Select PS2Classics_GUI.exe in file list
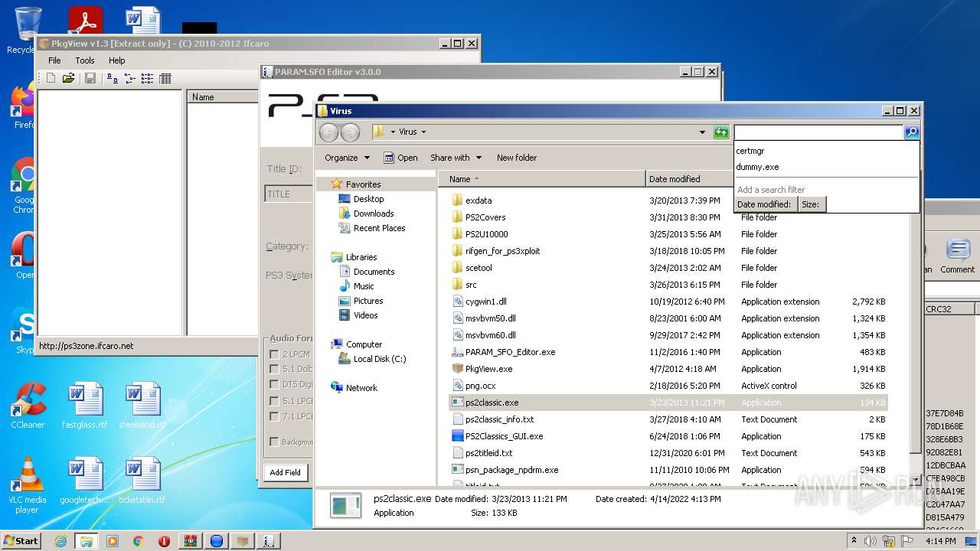 pyautogui.click(x=504, y=436)
